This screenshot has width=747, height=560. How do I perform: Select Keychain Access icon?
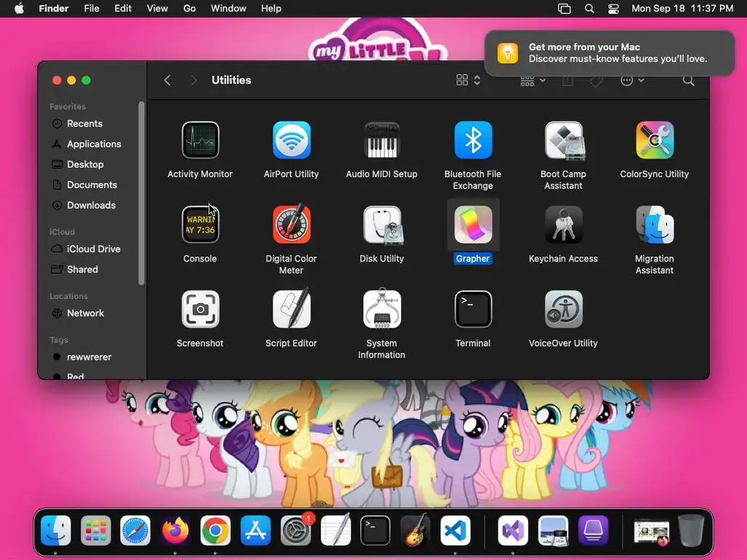tap(564, 225)
